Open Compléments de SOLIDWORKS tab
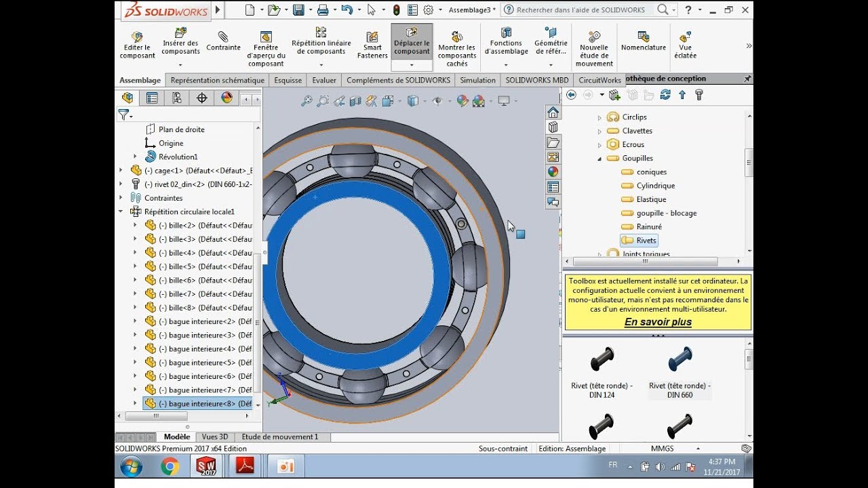868x488 pixels. (398, 80)
